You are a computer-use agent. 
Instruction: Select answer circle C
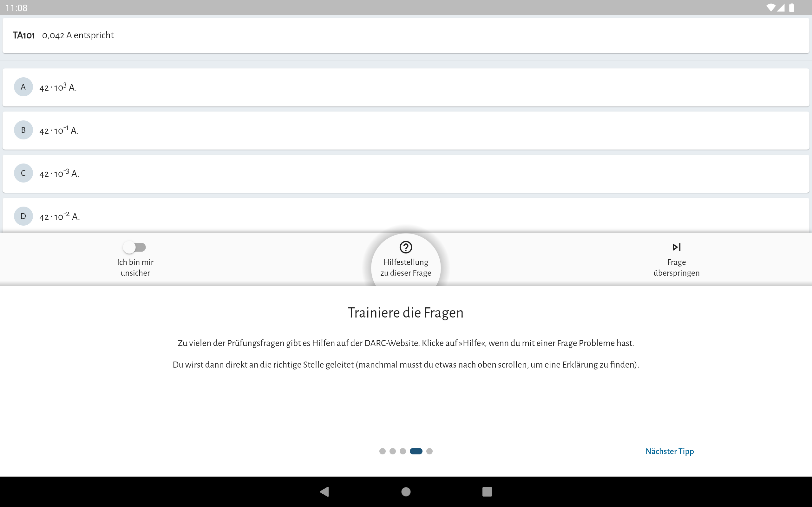point(23,173)
